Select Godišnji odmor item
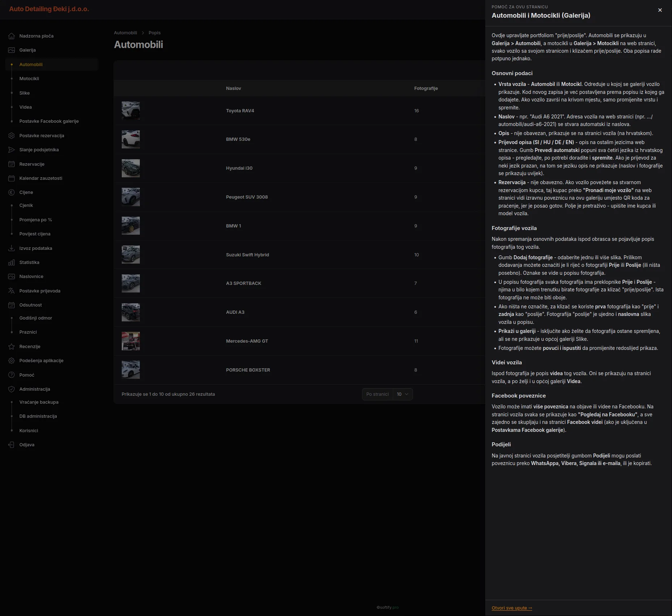This screenshot has height=616, width=672. (36, 318)
